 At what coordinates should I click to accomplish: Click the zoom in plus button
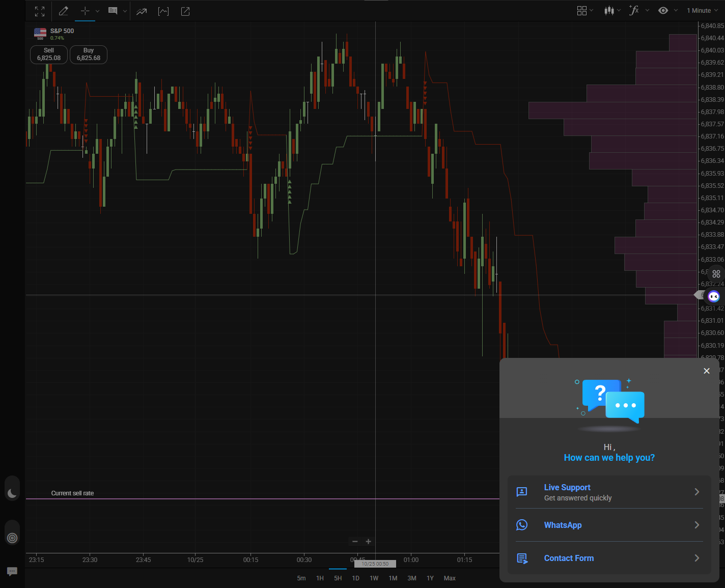click(369, 542)
